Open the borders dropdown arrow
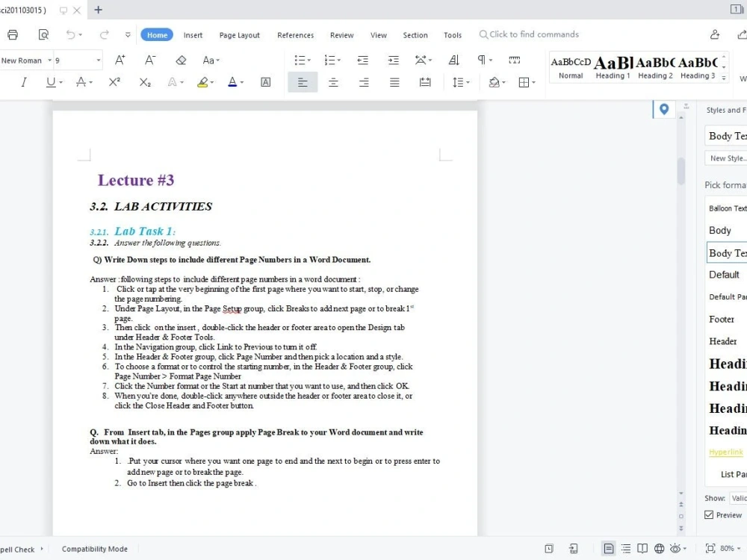The width and height of the screenshot is (747, 560). coord(533,83)
